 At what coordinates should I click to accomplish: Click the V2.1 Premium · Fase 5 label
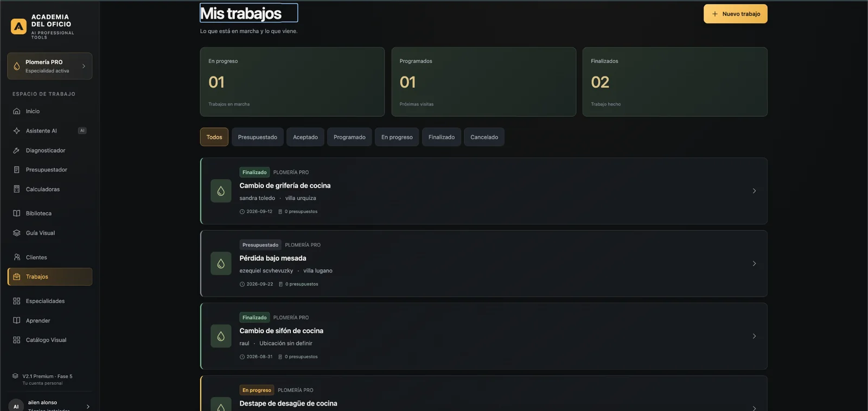[x=47, y=376]
